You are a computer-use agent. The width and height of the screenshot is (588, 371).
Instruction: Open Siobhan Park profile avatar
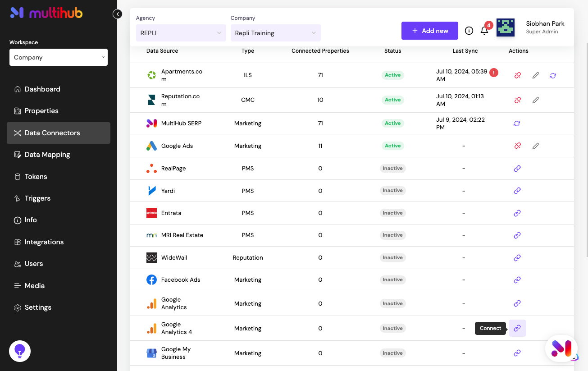(x=506, y=27)
